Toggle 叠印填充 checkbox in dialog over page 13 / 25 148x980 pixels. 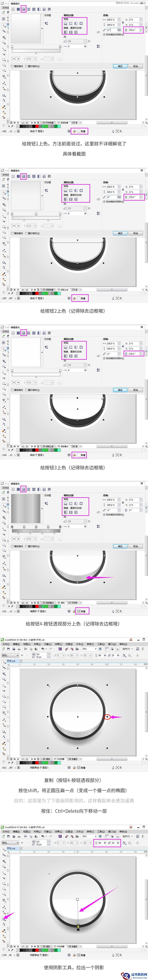[x=26, y=66]
